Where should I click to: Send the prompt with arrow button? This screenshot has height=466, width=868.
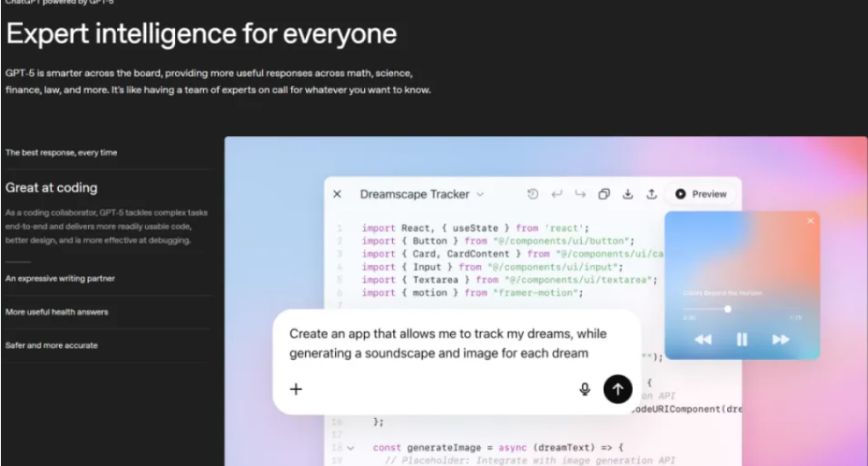point(618,389)
